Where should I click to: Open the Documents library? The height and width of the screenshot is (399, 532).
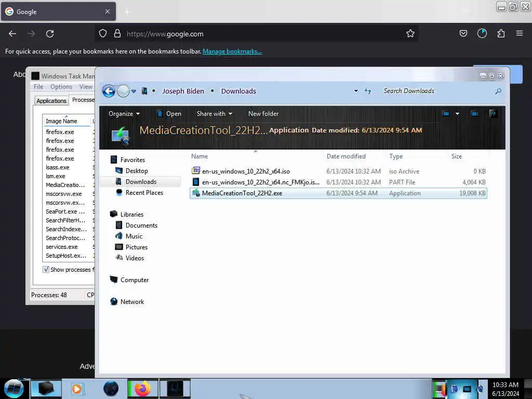click(x=141, y=225)
